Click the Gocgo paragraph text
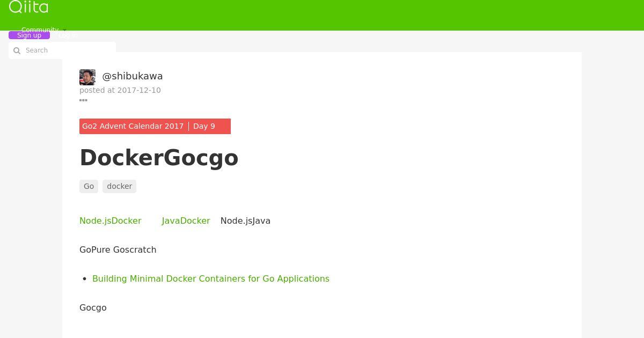The image size is (644, 338). (x=93, y=308)
